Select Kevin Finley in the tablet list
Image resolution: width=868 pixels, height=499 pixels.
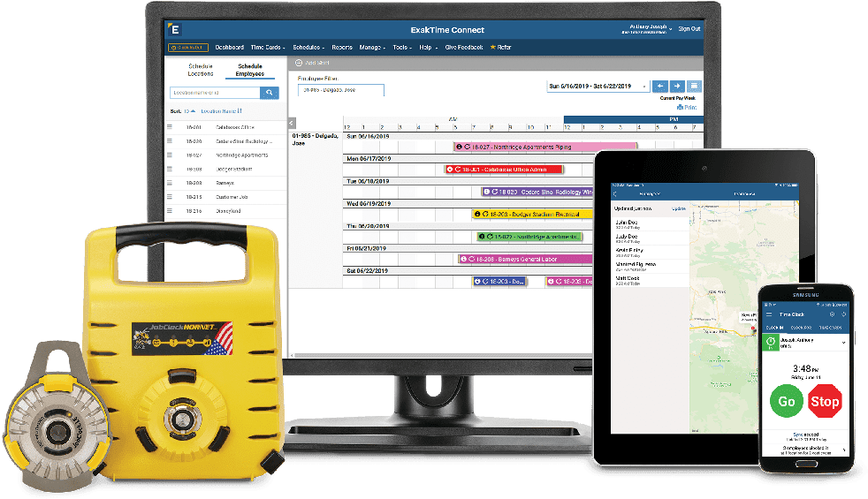pos(651,253)
